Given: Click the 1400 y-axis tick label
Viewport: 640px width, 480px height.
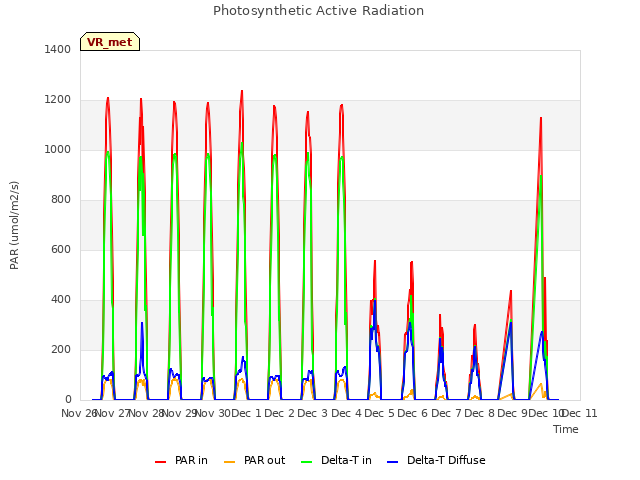Looking at the screenshot, I should pos(58,49).
